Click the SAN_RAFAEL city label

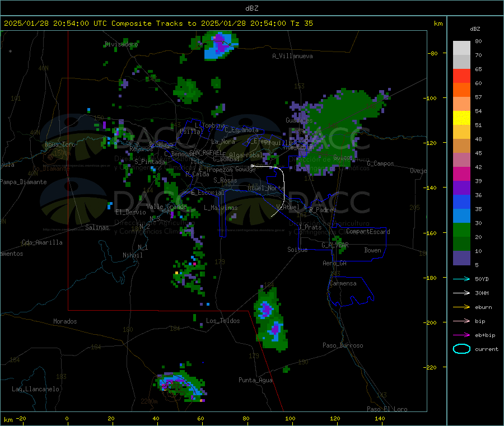[x=206, y=152]
